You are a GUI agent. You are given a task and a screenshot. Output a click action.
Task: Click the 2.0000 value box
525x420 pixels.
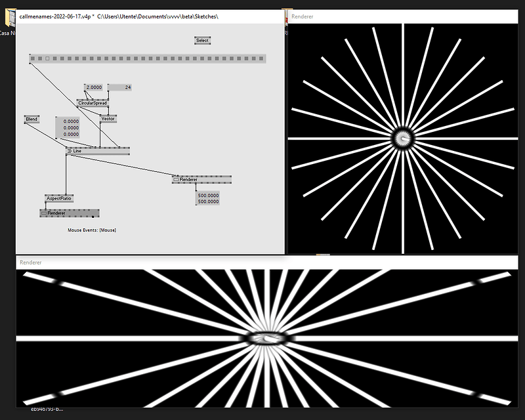pos(93,87)
